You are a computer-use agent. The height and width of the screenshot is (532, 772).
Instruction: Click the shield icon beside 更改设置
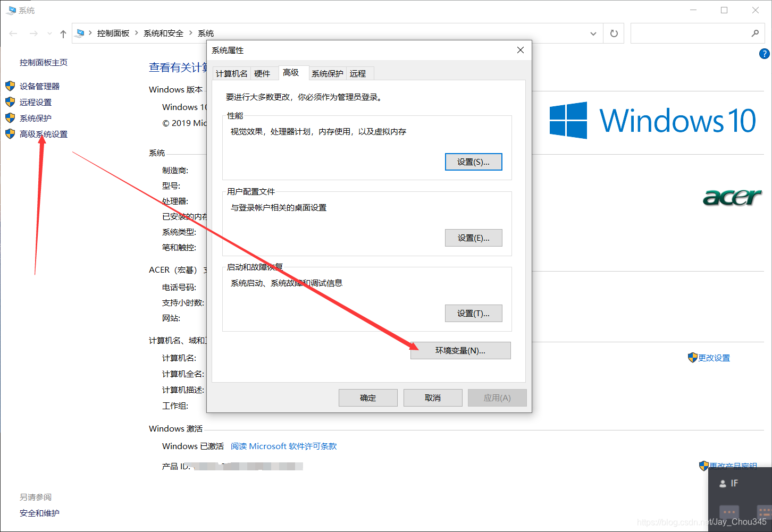point(692,358)
